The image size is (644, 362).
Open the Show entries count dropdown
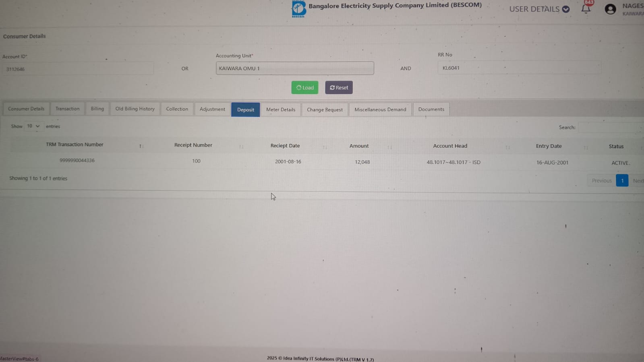(x=33, y=126)
